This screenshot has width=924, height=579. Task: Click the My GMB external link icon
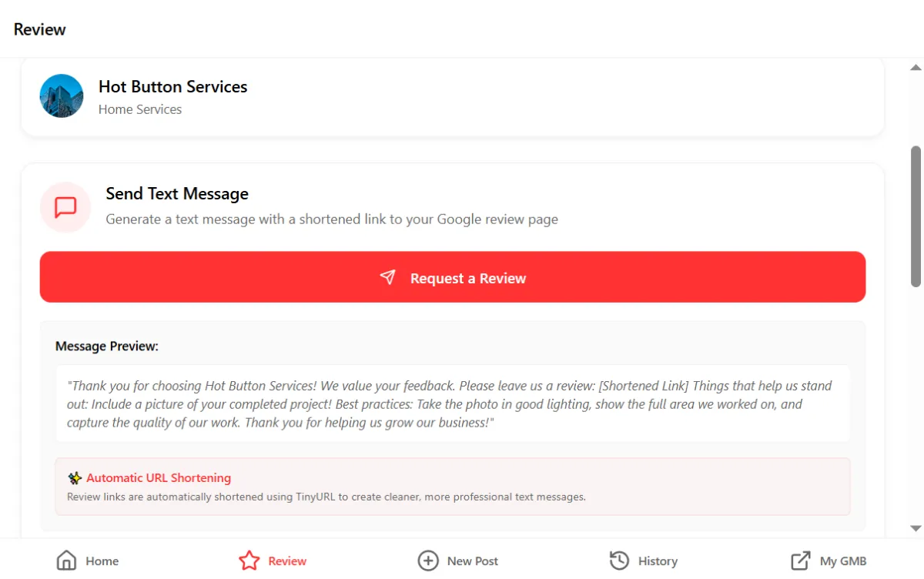click(x=801, y=561)
